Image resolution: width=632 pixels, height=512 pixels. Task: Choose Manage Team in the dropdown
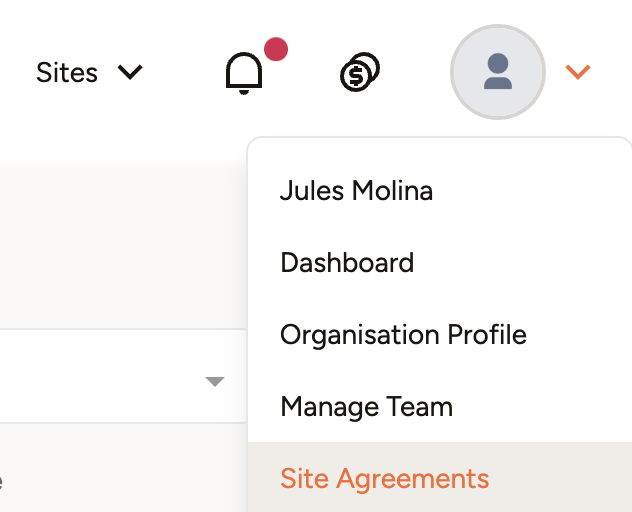click(x=366, y=407)
